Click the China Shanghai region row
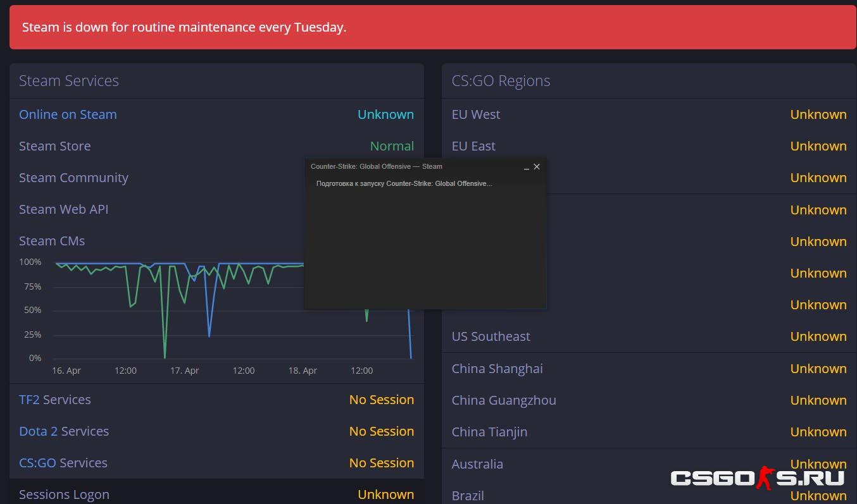 tap(649, 369)
